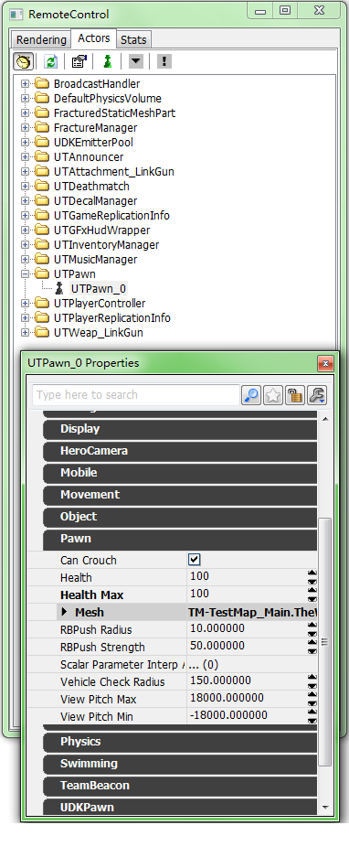The height and width of the screenshot is (868, 349).
Task: Collapse the UTPawn tree node
Action: 25,274
